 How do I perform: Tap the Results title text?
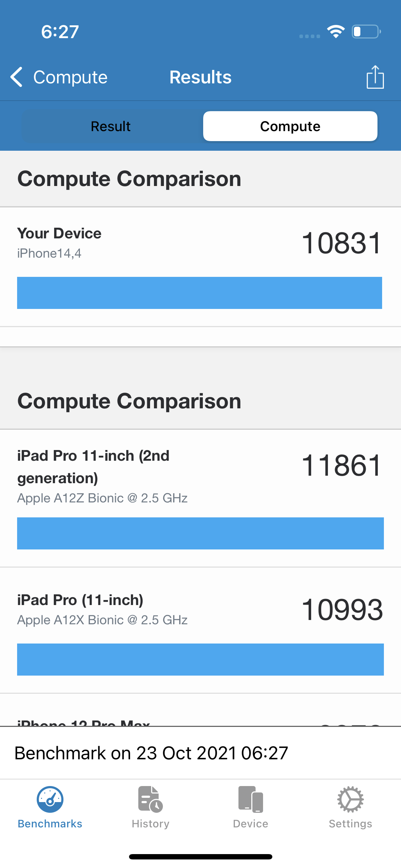[200, 77]
